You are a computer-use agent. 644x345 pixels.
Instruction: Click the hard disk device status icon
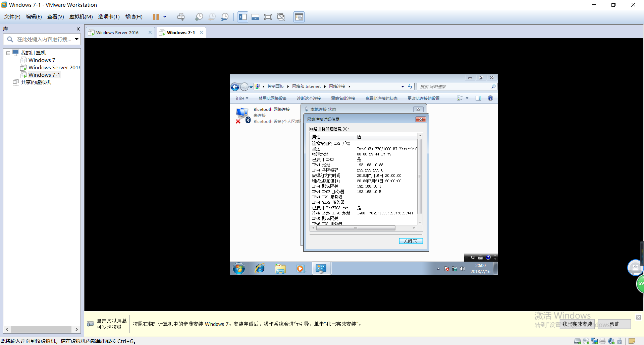(x=577, y=341)
